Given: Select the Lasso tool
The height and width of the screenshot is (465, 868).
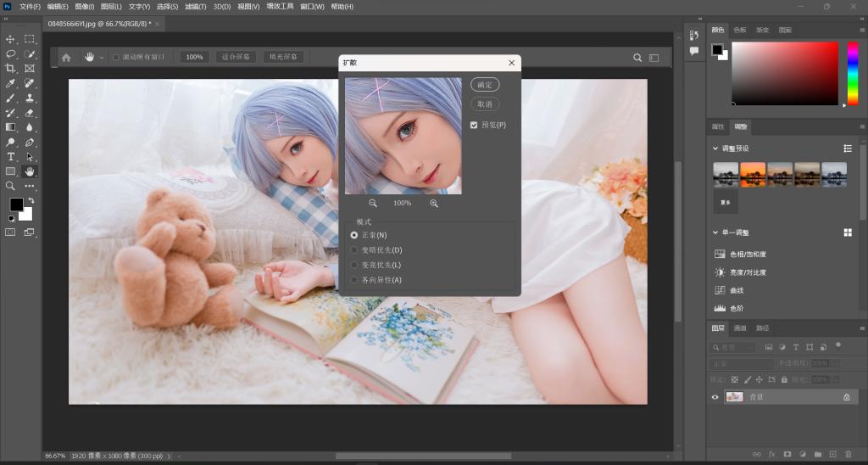Looking at the screenshot, I should click(x=10, y=53).
